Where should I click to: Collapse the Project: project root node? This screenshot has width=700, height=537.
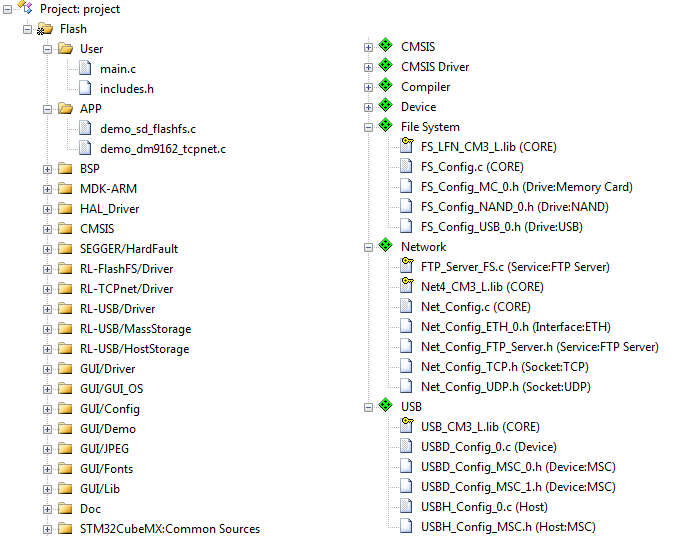(8, 9)
